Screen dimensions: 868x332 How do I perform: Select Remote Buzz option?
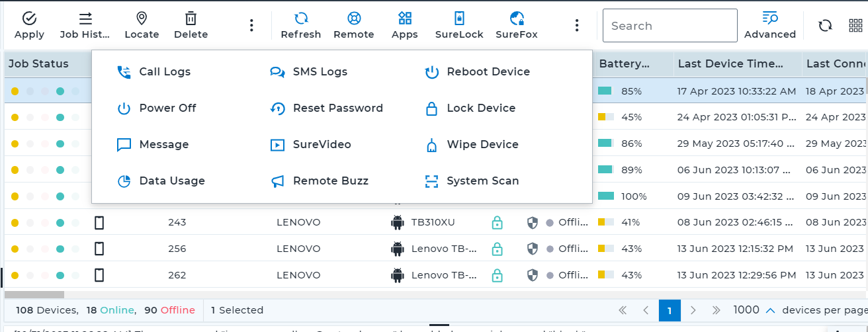(x=319, y=181)
